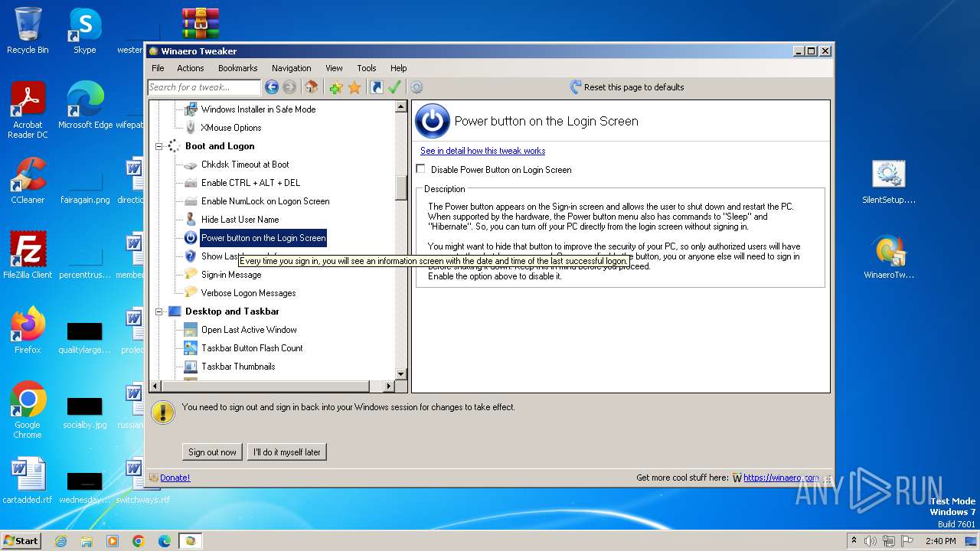This screenshot has width=980, height=551.
Task: Collapse the Desktop and Taskbar tree section
Action: 159,311
